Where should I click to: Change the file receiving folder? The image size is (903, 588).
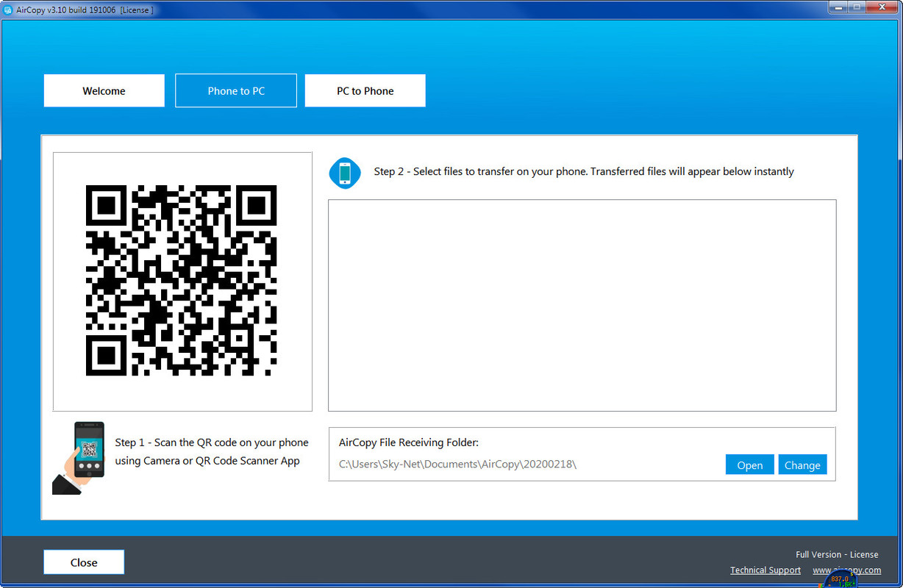click(802, 465)
